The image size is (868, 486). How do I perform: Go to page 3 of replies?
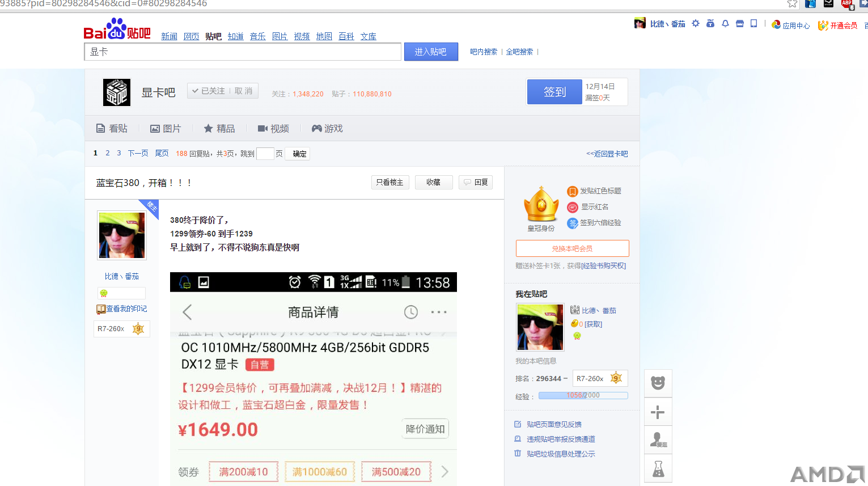(x=118, y=153)
